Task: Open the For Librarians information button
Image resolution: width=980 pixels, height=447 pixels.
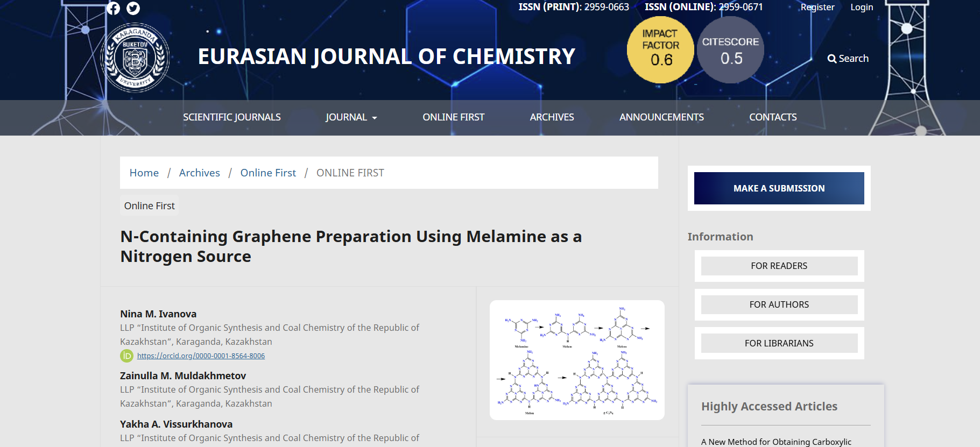Action: click(x=779, y=343)
